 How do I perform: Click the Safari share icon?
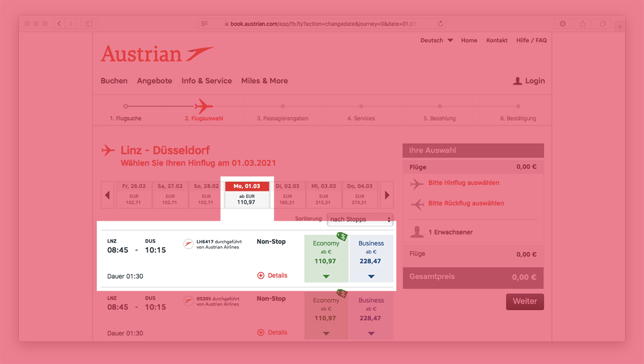pos(582,24)
